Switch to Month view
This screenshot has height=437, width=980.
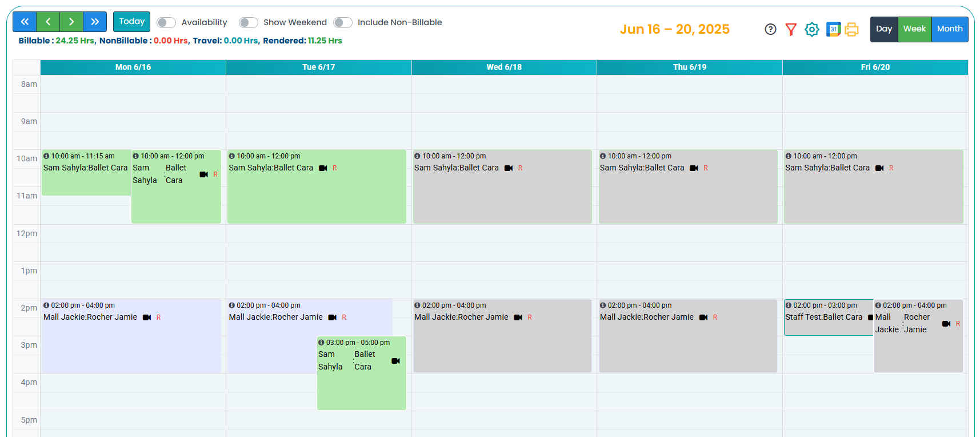[949, 29]
